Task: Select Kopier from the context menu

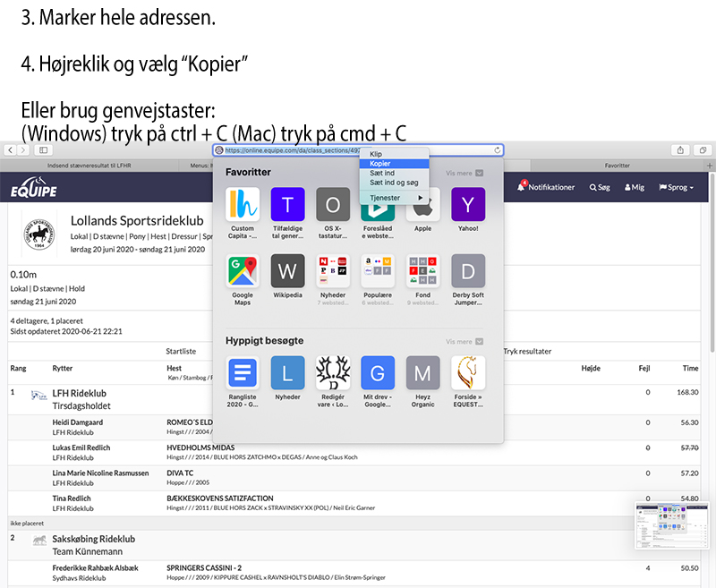Action: pyautogui.click(x=380, y=164)
